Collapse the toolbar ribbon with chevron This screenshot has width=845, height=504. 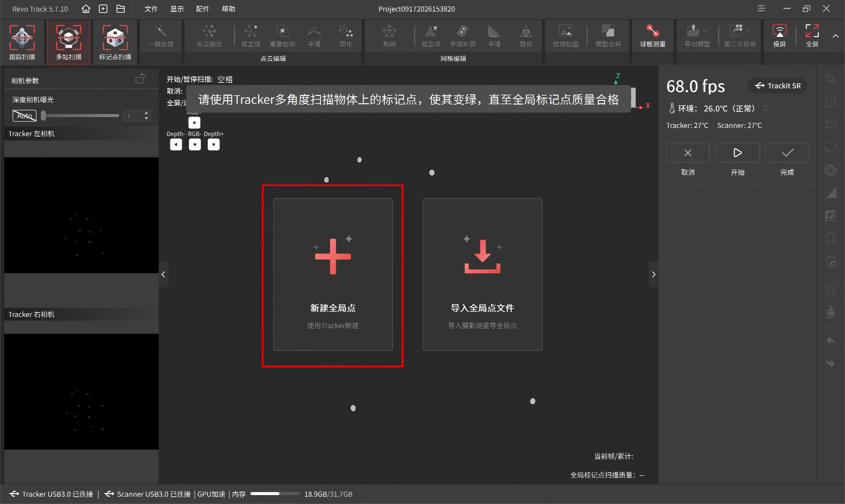(x=835, y=36)
